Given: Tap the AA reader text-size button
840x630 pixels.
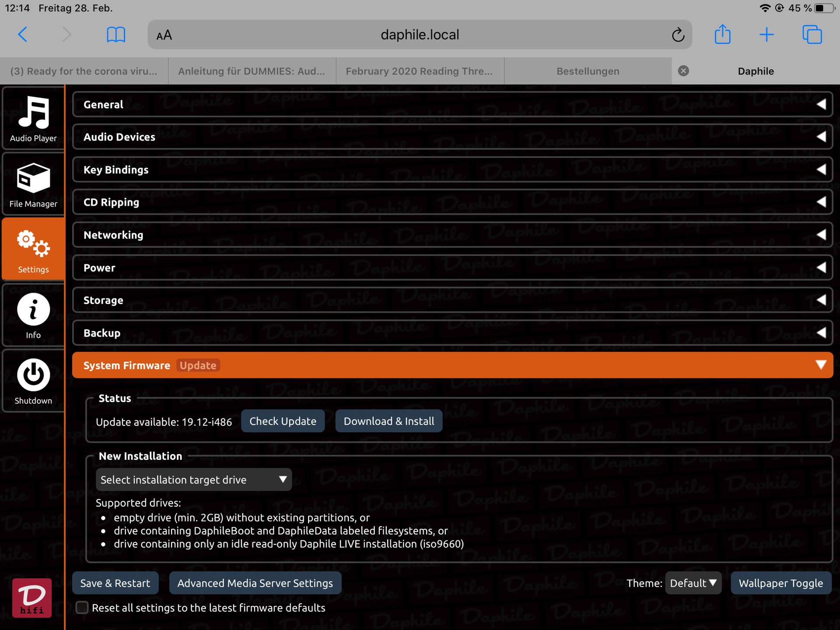Looking at the screenshot, I should tap(164, 35).
